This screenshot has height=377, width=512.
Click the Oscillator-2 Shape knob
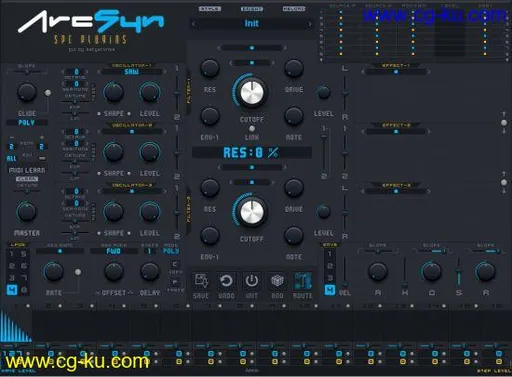114,152
